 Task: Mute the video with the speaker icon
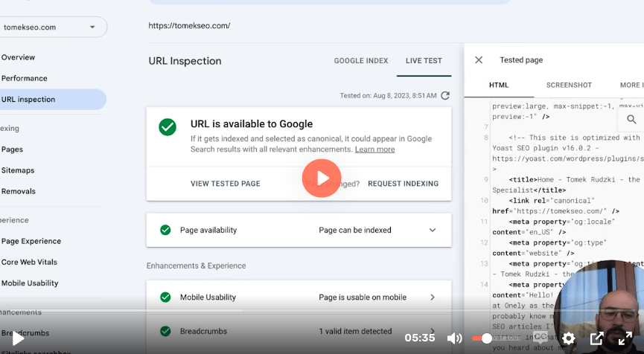[x=454, y=338]
